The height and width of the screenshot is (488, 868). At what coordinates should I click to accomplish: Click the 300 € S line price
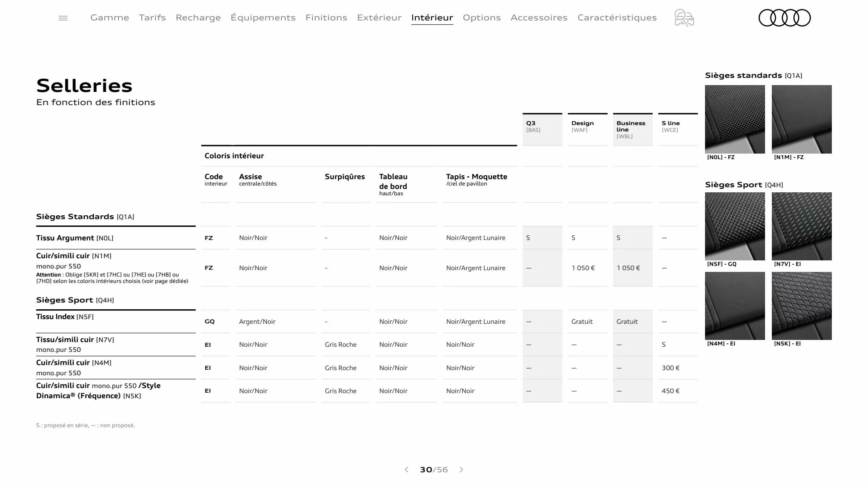tap(671, 368)
